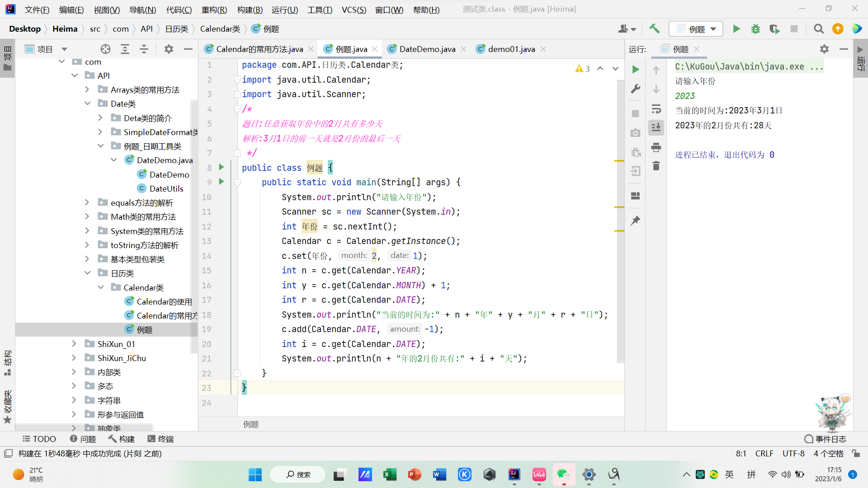Open the 终端 terminal tool window
This screenshot has height=488, width=868.
pyautogui.click(x=161, y=439)
